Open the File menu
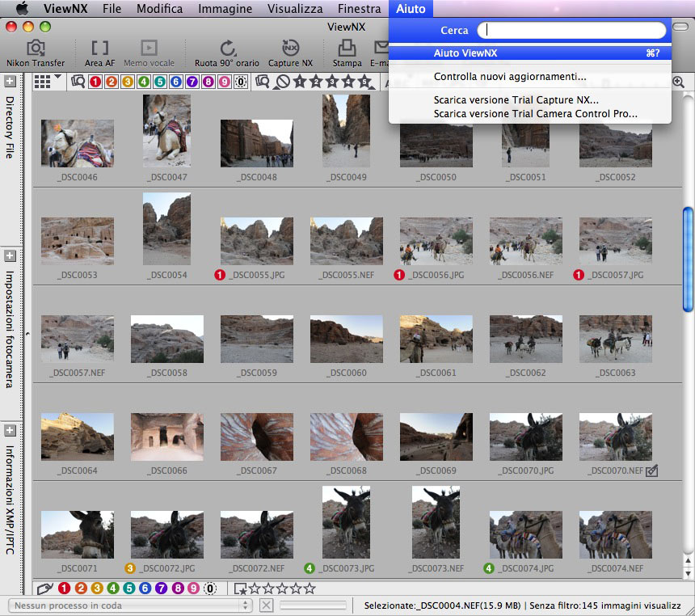 [x=112, y=8]
